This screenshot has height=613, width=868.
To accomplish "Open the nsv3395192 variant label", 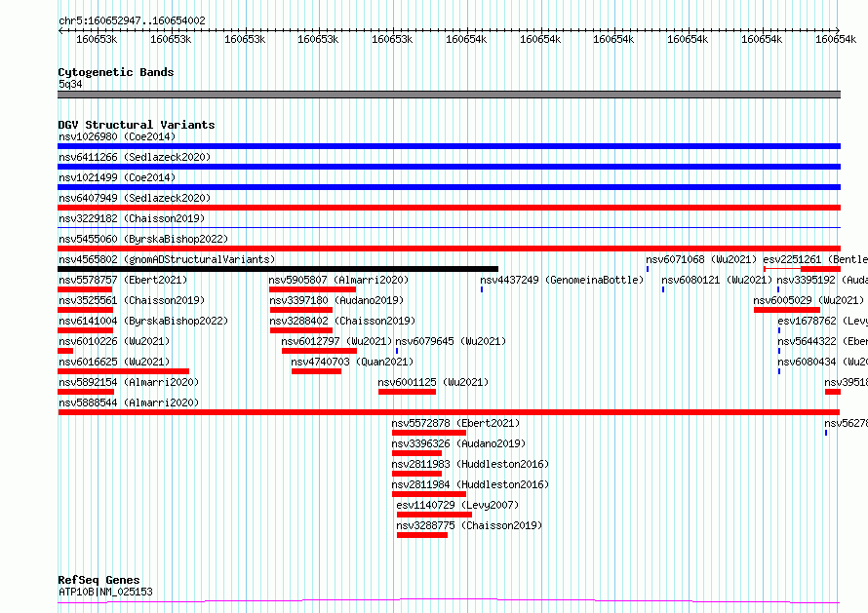I will pyautogui.click(x=822, y=280).
